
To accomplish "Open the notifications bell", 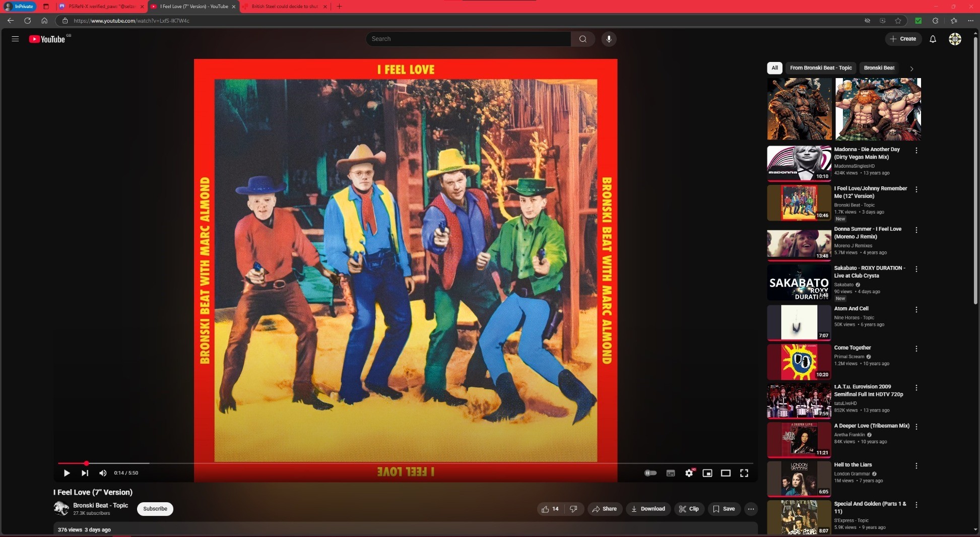I will [x=933, y=39].
